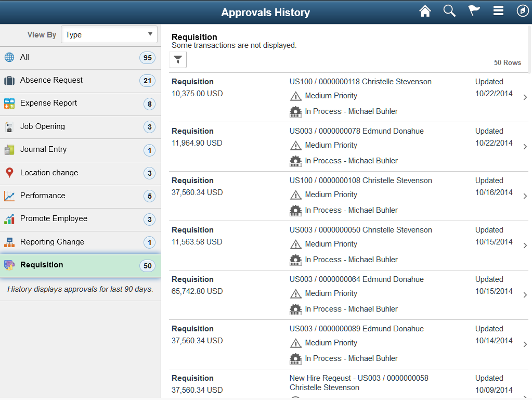The image size is (532, 400).
Task: Select the Absence Request category
Action: tap(81, 81)
